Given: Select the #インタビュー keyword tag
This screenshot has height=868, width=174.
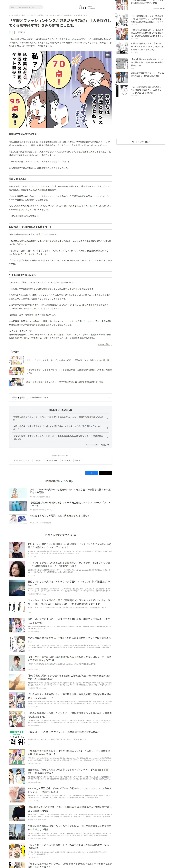Looking at the screenshot, I should click(x=51, y=460).
